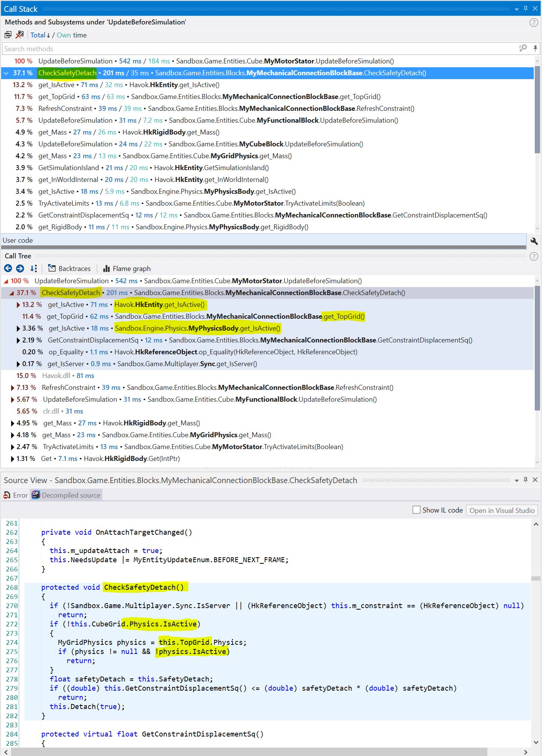Viewport: 542px width, 756px height.
Task: Click the Open in Visual Studio button
Action: point(502,510)
